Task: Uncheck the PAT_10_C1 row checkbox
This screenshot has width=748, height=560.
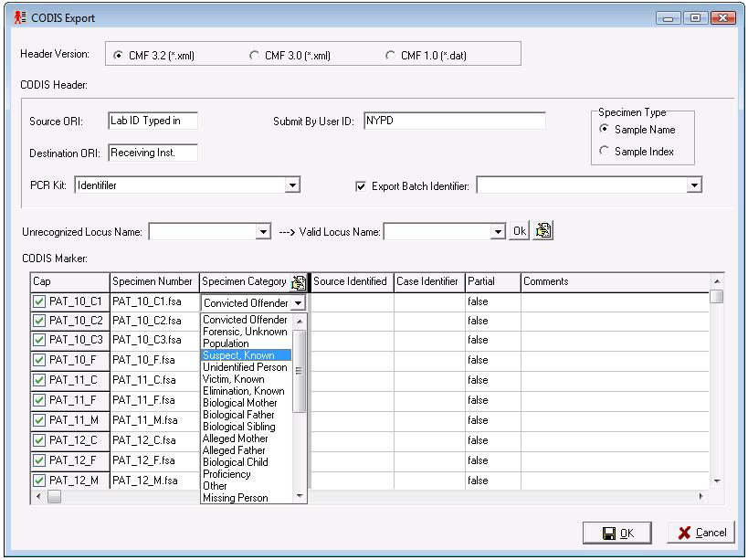Action: (39, 301)
